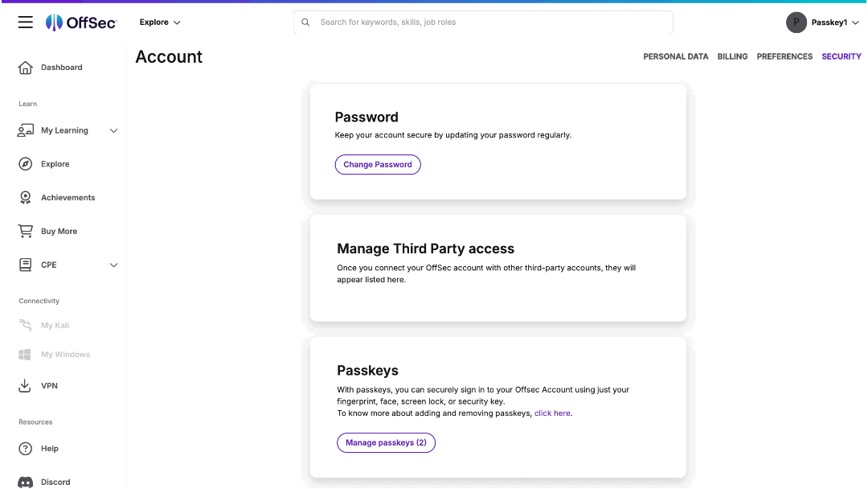
Task: Select the Security tab
Action: [841, 56]
